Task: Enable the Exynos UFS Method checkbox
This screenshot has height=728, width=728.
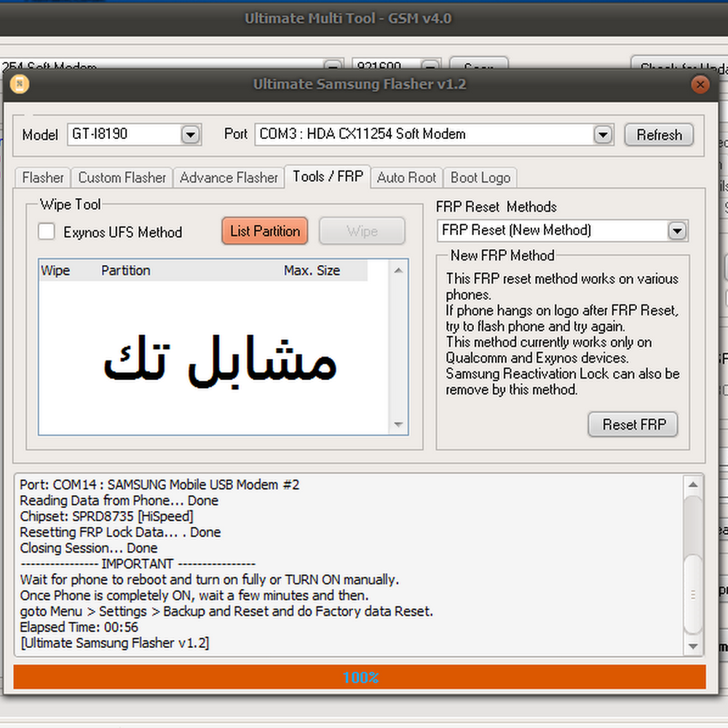Action: (x=47, y=232)
